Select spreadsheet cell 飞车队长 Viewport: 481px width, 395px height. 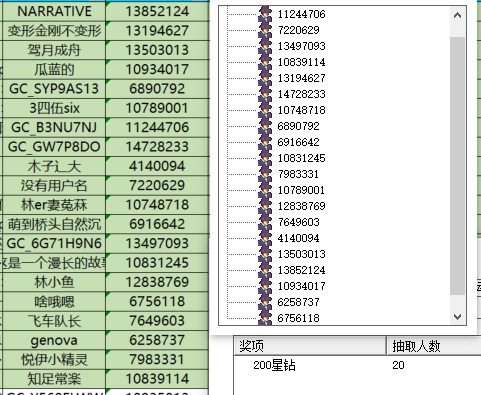click(54, 321)
